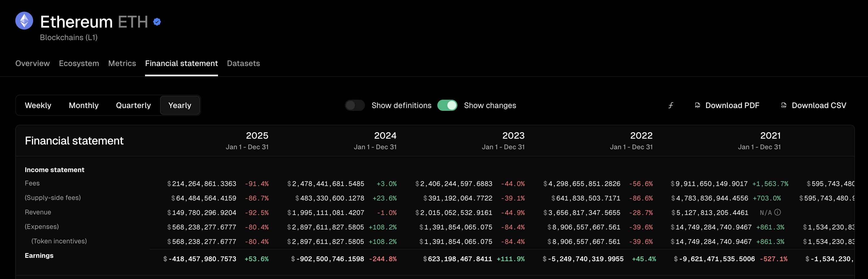Click 2023 Fees value $2,406,244,597.6883
This screenshot has height=279, width=868.
(453, 184)
